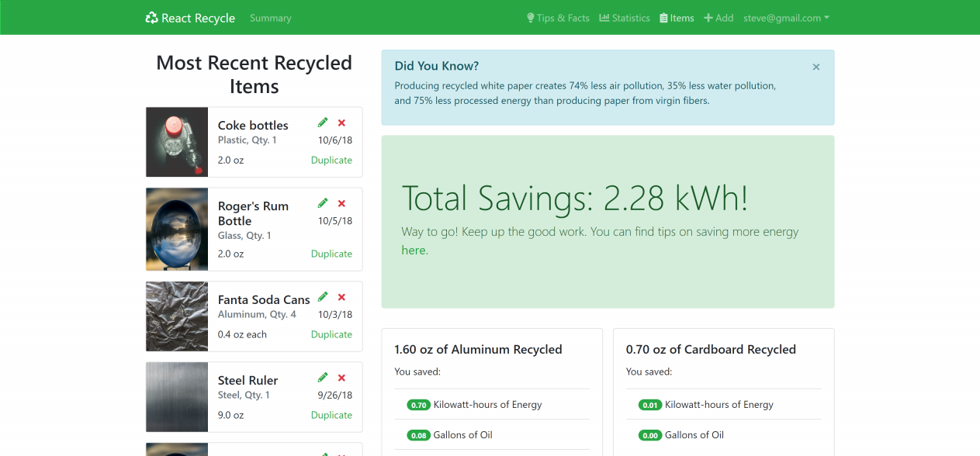980x456 pixels.
Task: Dismiss the Did You Know alert
Action: [816, 67]
